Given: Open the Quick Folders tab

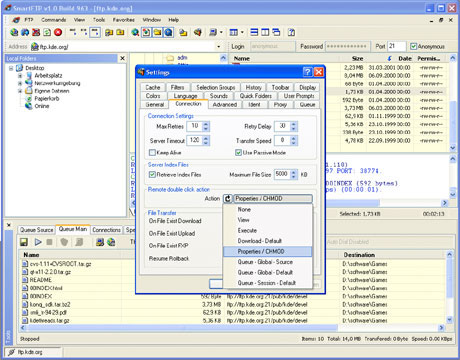Looking at the screenshot, I should [256, 96].
